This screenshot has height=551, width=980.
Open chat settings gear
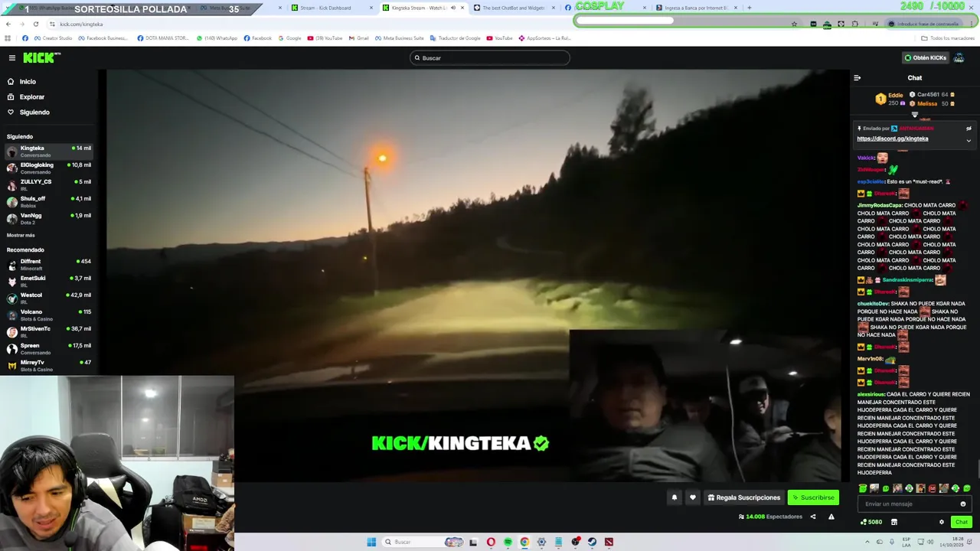[x=942, y=522]
